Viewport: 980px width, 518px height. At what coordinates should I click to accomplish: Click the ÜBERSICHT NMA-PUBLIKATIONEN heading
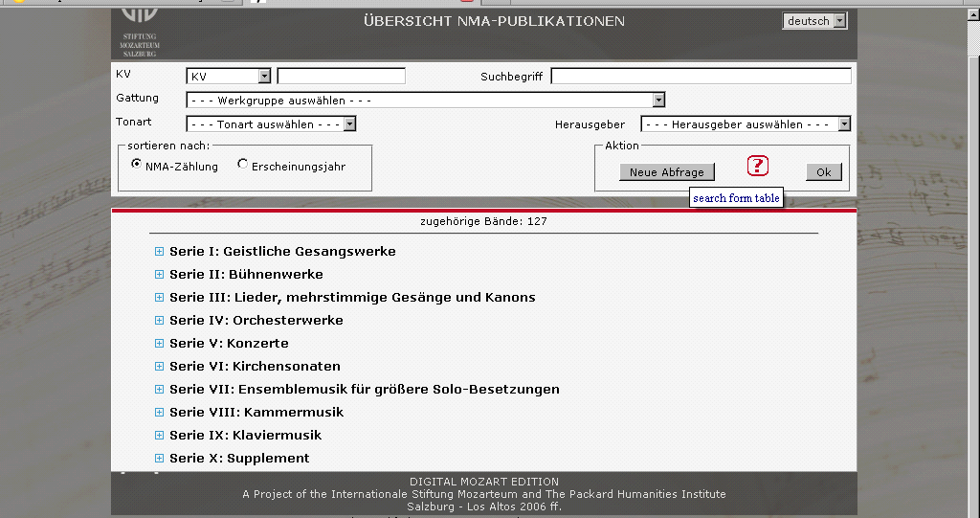click(x=494, y=21)
